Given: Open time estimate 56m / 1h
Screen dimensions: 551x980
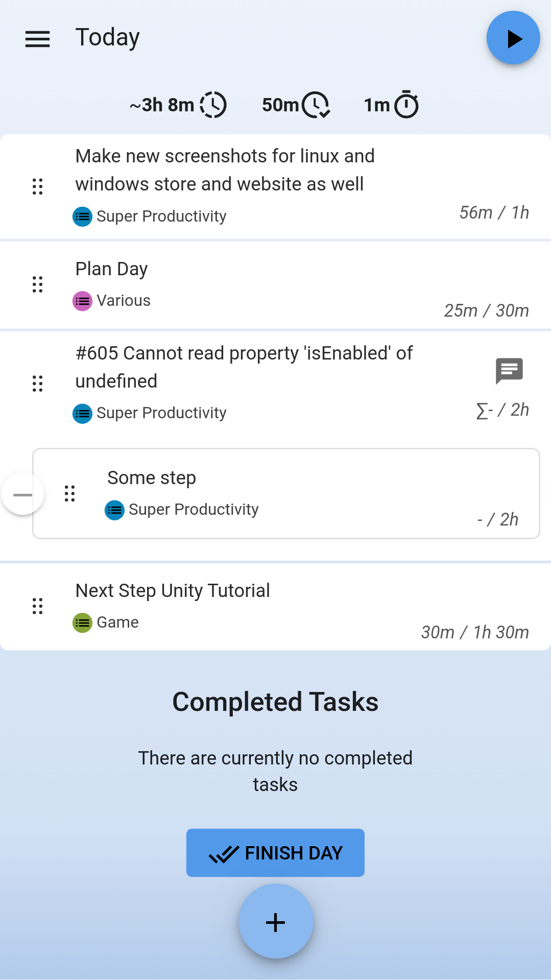Looking at the screenshot, I should click(x=494, y=212).
